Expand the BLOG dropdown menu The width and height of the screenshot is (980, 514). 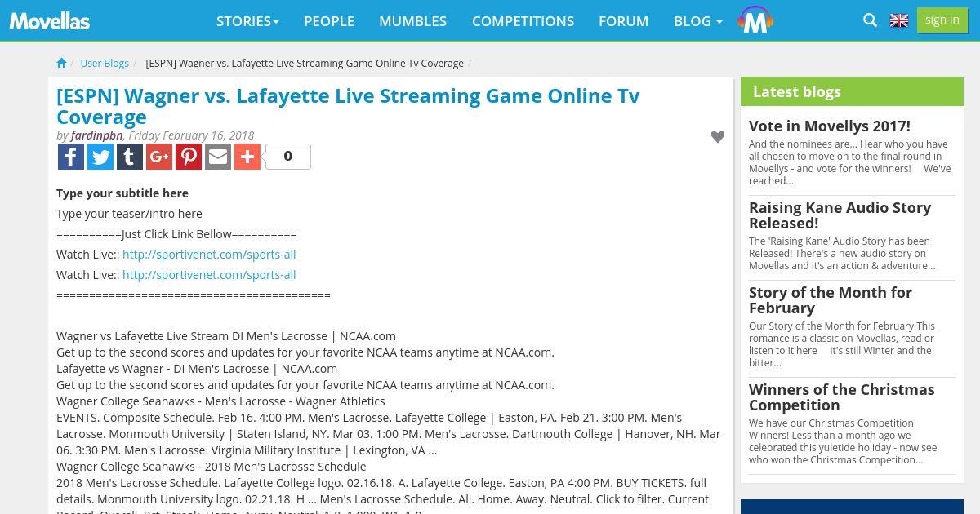pos(698,21)
